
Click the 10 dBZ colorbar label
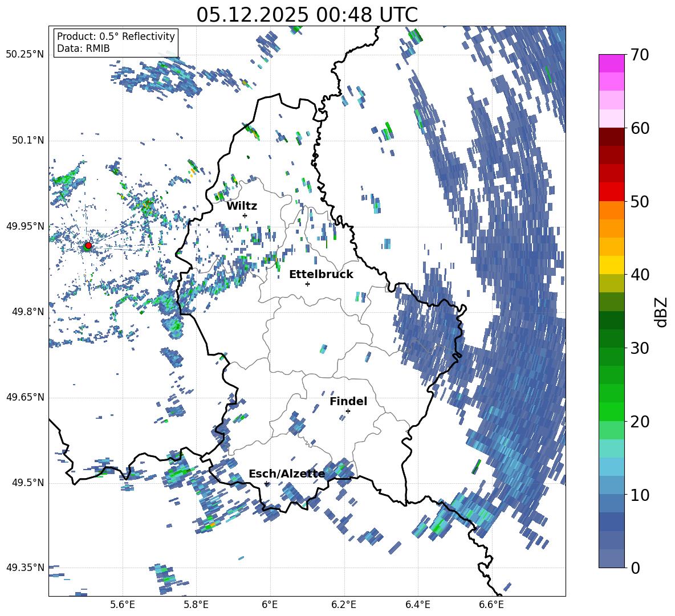(639, 495)
